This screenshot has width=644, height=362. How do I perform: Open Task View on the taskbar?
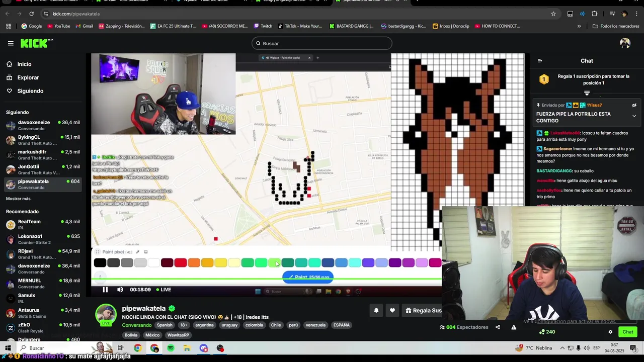(x=121, y=348)
